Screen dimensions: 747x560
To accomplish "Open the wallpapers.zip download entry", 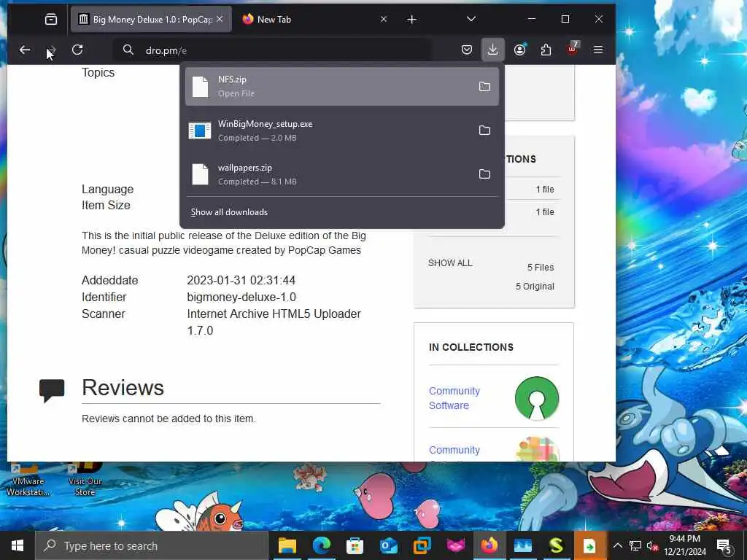I will click(x=341, y=174).
